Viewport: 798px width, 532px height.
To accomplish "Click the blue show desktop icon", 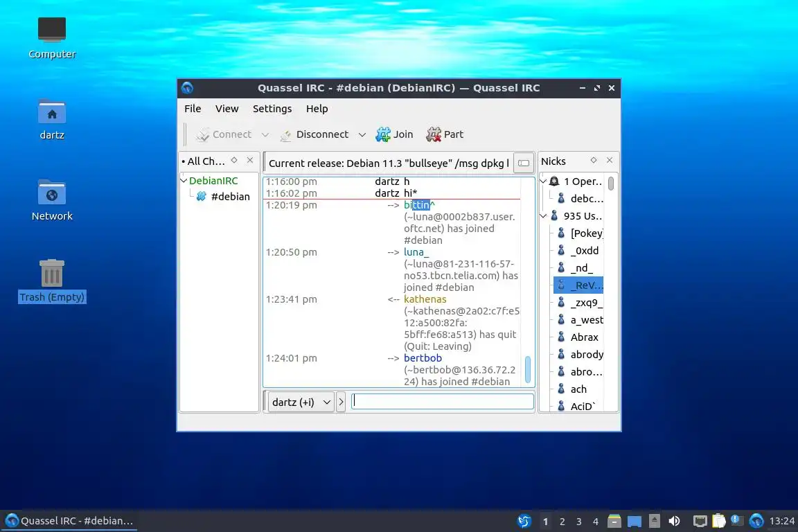I will (x=634, y=521).
